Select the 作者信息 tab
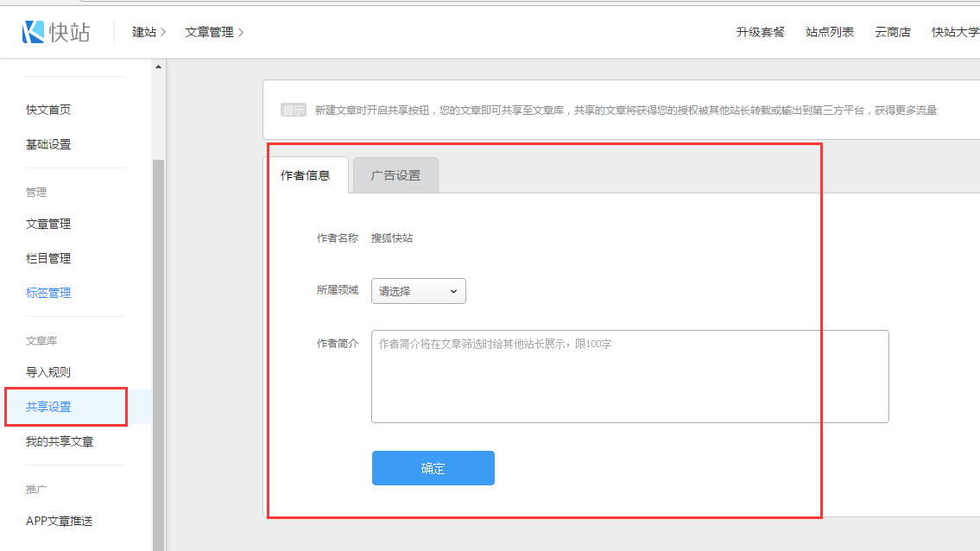Image resolution: width=980 pixels, height=551 pixels. [306, 175]
